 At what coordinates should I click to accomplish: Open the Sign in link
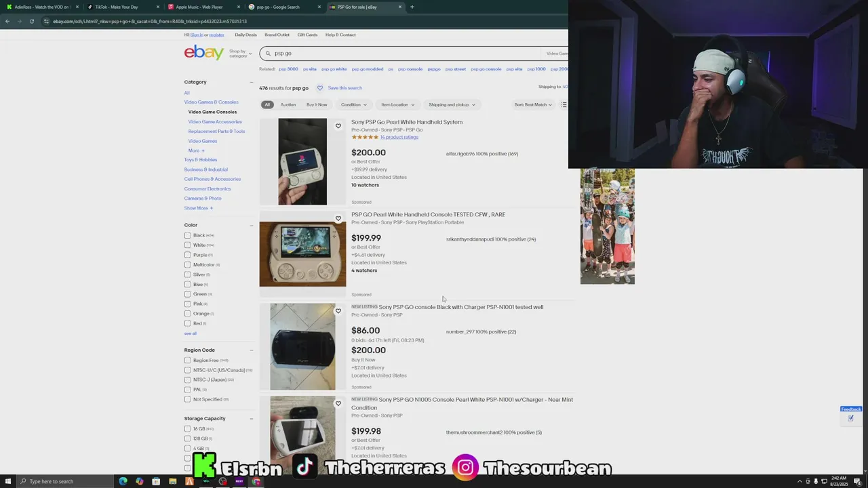point(197,35)
